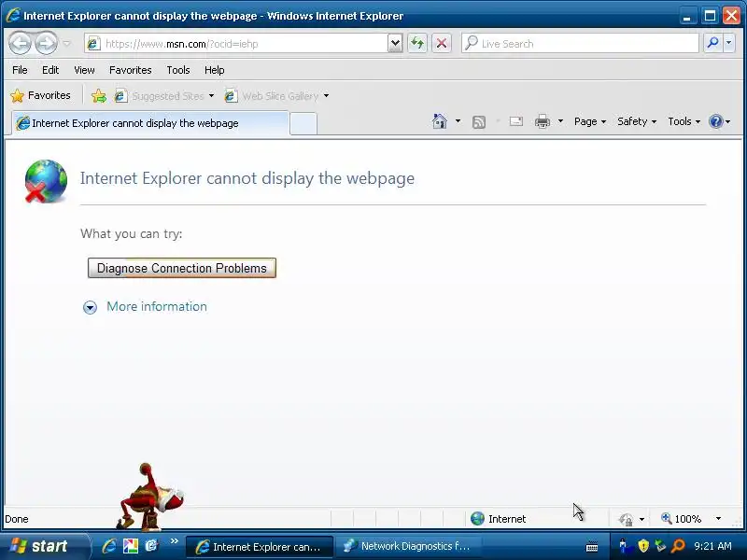Open the Help menu

pos(215,70)
